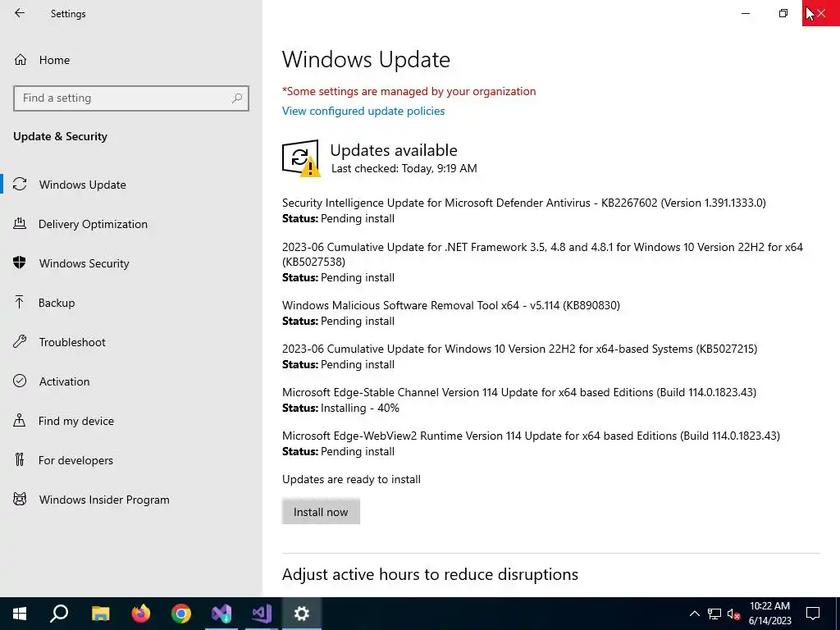
Task: Open the Windows Start menu
Action: click(x=20, y=614)
